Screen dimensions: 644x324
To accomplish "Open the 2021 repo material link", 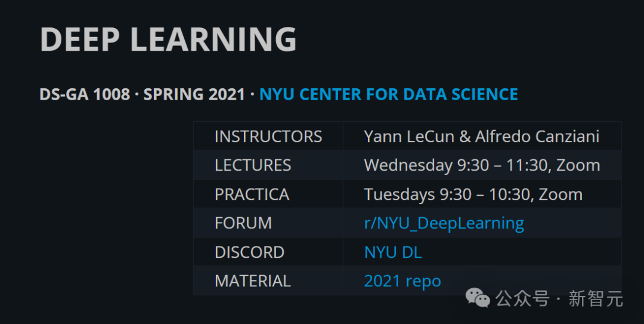I will 402,281.
